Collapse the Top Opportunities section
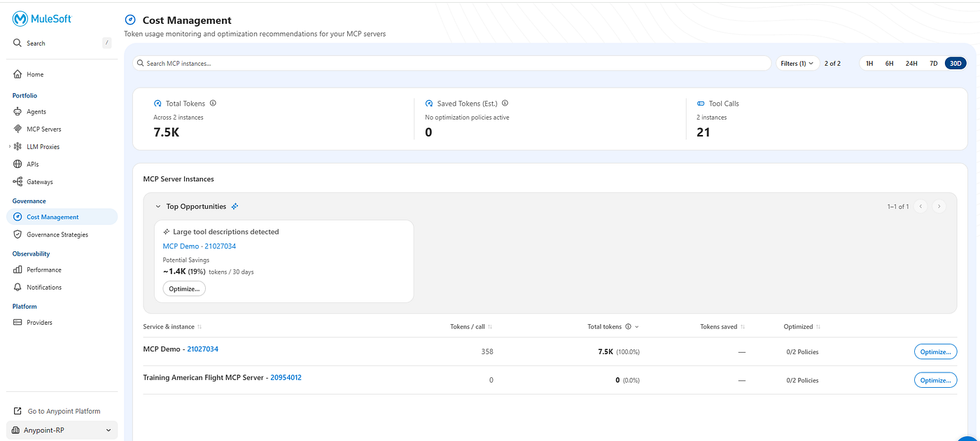The height and width of the screenshot is (441, 980). point(158,206)
